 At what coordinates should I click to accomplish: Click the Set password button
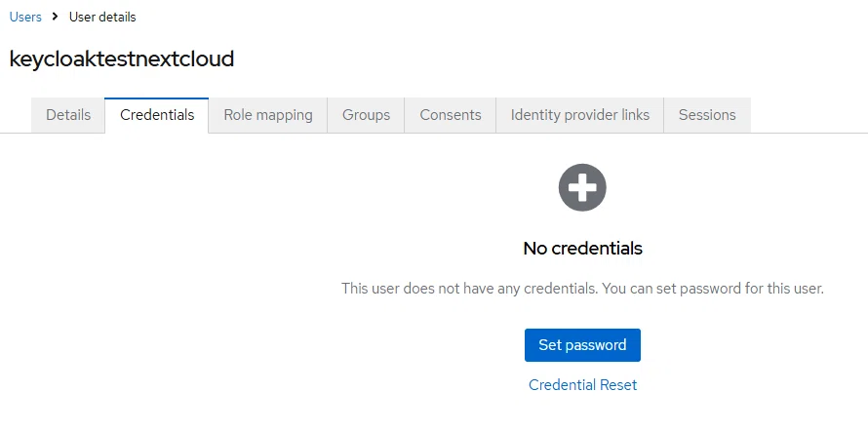click(582, 345)
